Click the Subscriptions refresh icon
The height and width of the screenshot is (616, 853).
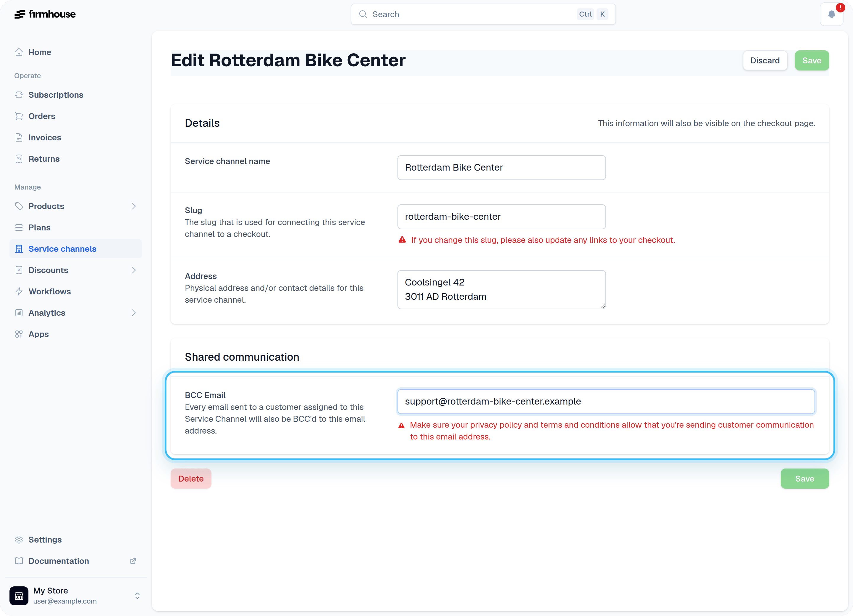[x=19, y=95]
